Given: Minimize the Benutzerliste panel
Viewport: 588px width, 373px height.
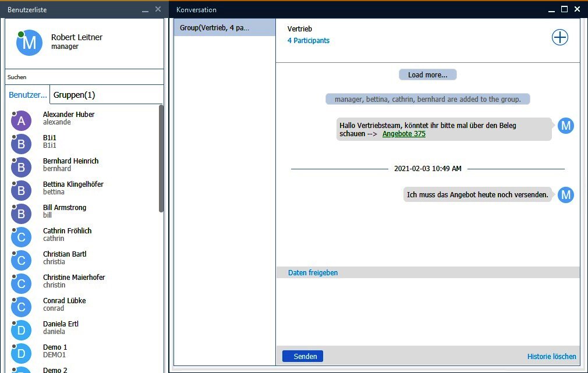Looking at the screenshot, I should 145,10.
